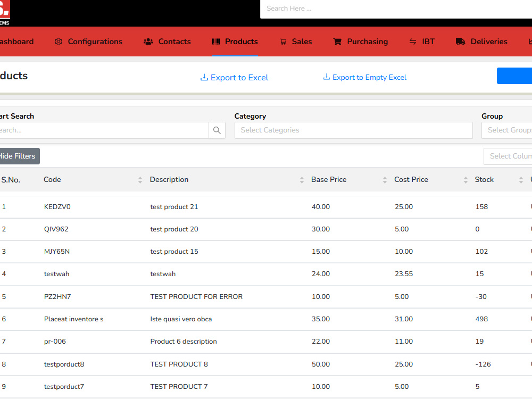Click stock value 158
This screenshot has height=399, width=532.
[x=482, y=206]
